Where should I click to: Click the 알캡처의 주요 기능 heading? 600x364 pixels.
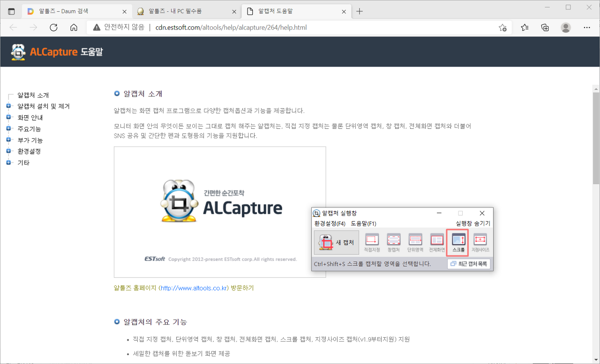[155, 322]
